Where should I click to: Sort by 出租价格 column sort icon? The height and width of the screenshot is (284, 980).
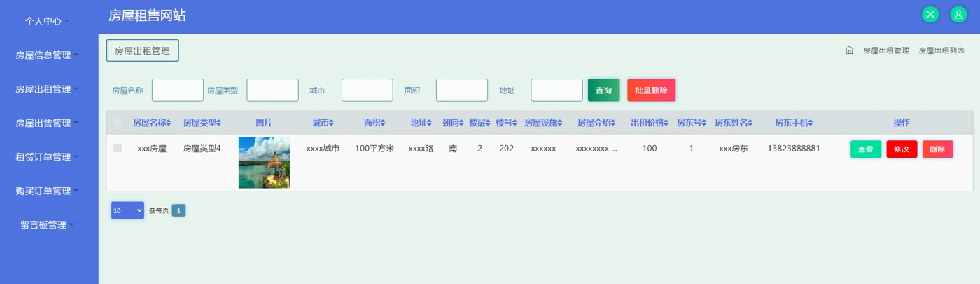pos(666,123)
